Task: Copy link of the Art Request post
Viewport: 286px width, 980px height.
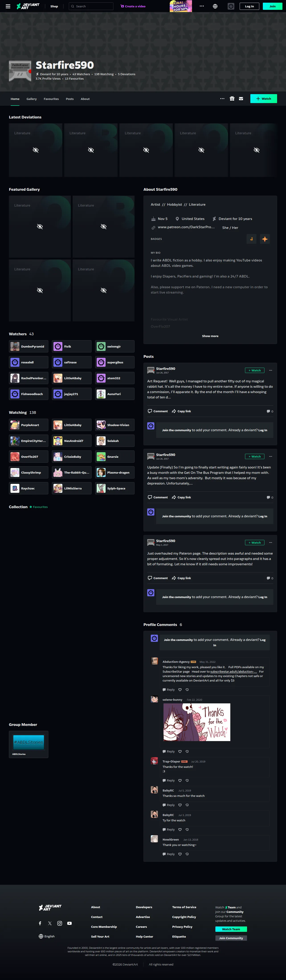Action: click(182, 411)
